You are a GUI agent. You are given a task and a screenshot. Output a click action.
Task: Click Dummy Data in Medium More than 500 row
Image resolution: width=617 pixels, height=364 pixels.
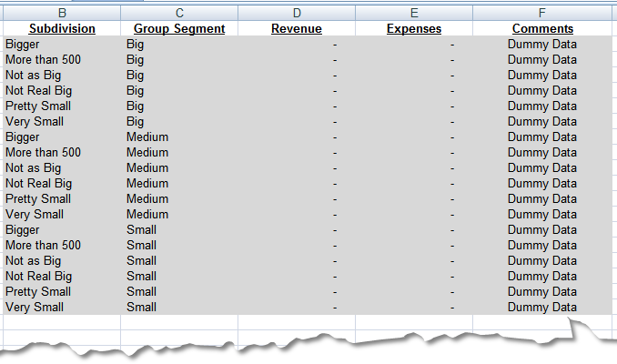click(542, 152)
